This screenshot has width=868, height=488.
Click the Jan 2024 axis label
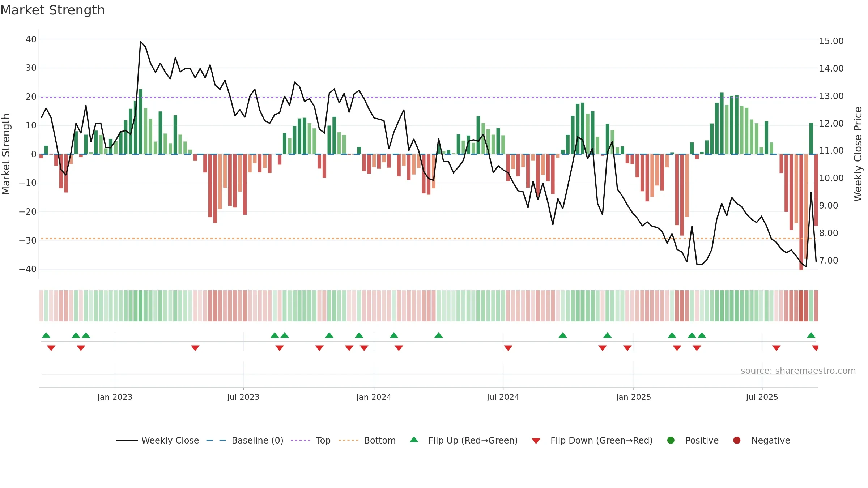[374, 397]
